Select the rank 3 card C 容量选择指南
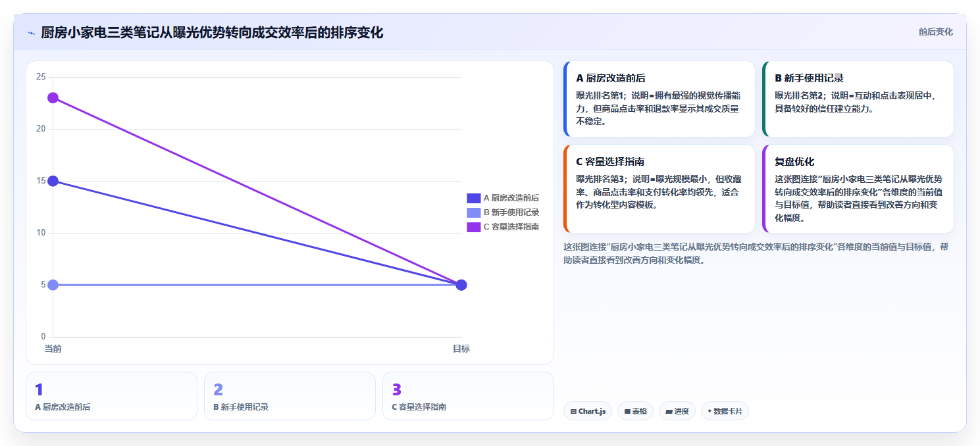The image size is (980, 446). pos(468,396)
